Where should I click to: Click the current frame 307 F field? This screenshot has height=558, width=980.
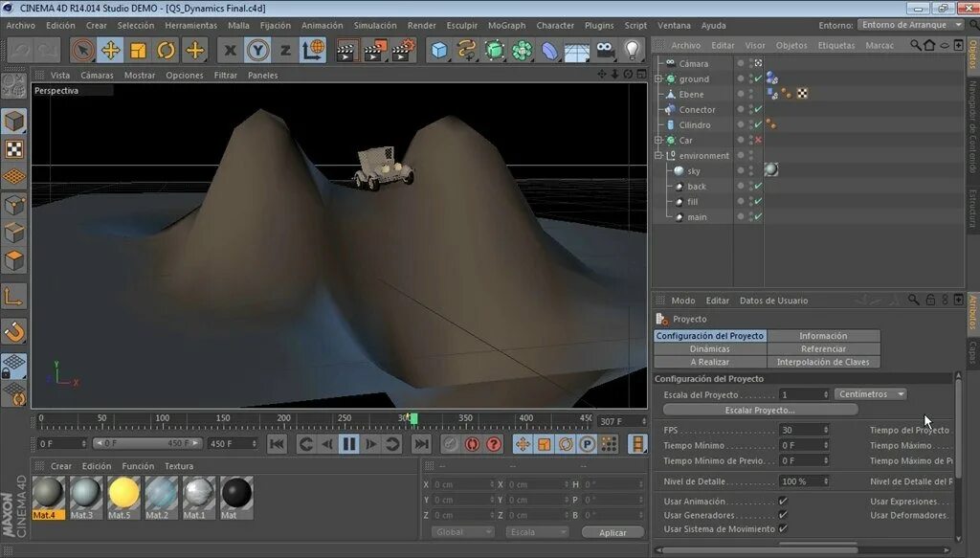(621, 421)
